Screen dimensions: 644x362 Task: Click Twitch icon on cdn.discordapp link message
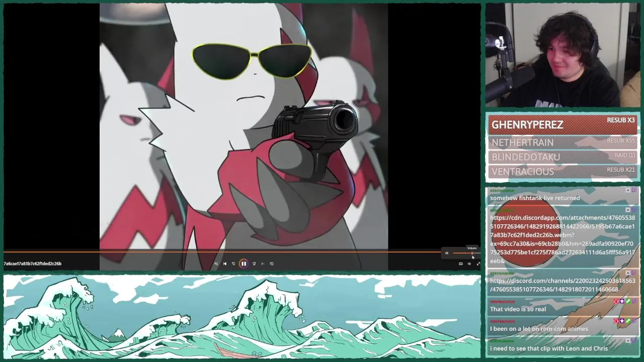[634, 210]
